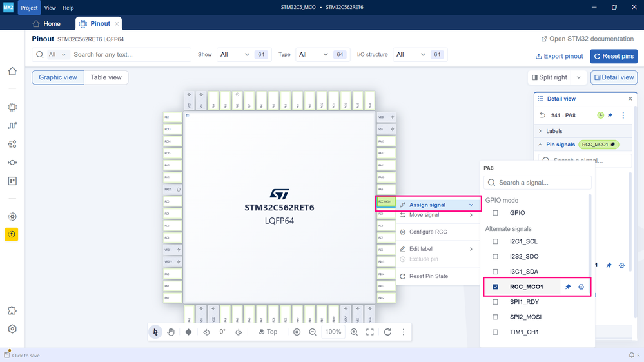This screenshot has width=644, height=362.
Task: Click the equals-circle icon in bottom toolbar
Action: coord(297,332)
